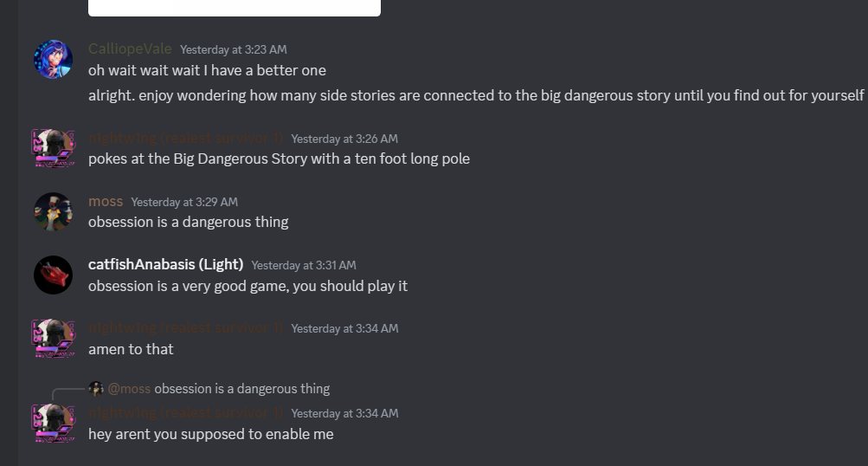Select the CalliopeVale username
This screenshot has height=466, width=868.
pyautogui.click(x=130, y=49)
